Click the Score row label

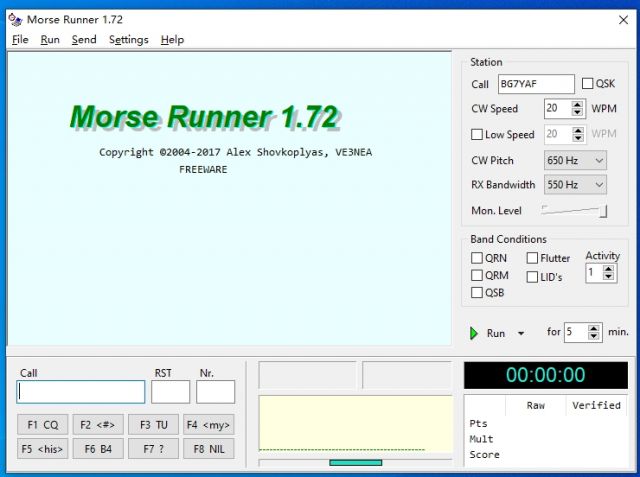pos(484,455)
